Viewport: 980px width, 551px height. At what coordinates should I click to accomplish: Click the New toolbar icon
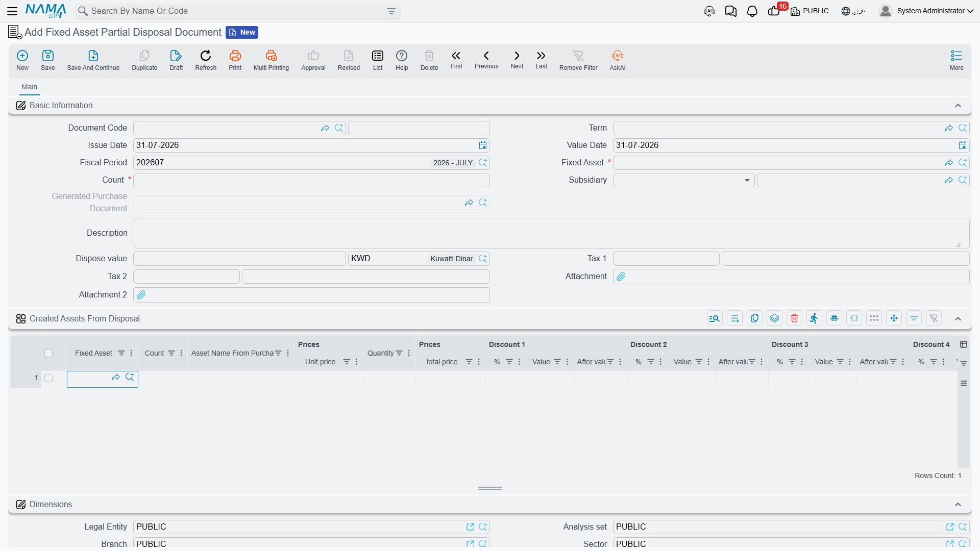point(22,60)
